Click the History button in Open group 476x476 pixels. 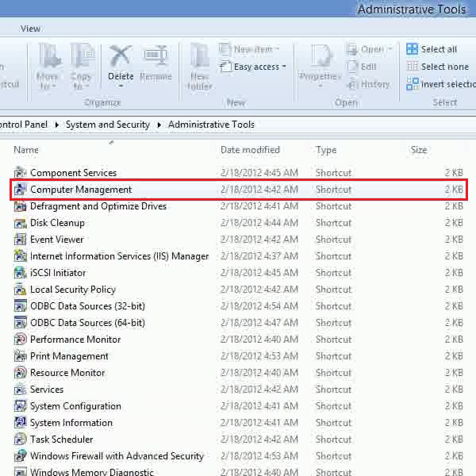[x=369, y=84]
